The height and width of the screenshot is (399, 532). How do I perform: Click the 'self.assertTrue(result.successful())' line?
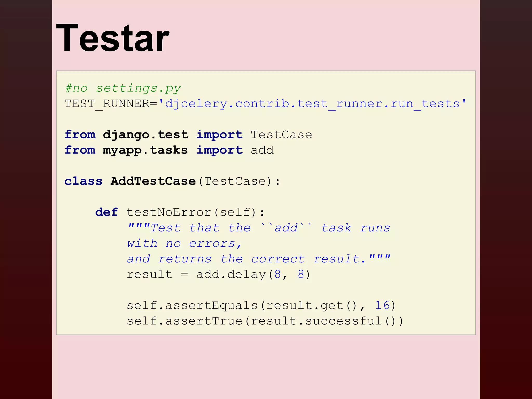pos(265,321)
